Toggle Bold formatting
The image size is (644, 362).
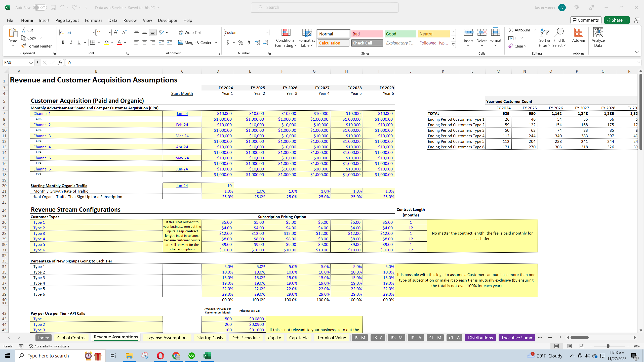[x=63, y=42]
